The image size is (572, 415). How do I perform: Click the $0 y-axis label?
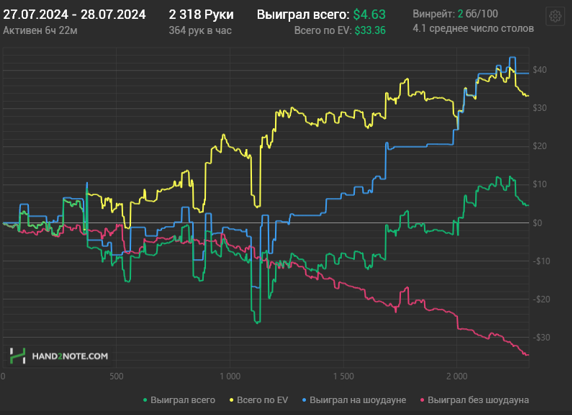(537, 223)
